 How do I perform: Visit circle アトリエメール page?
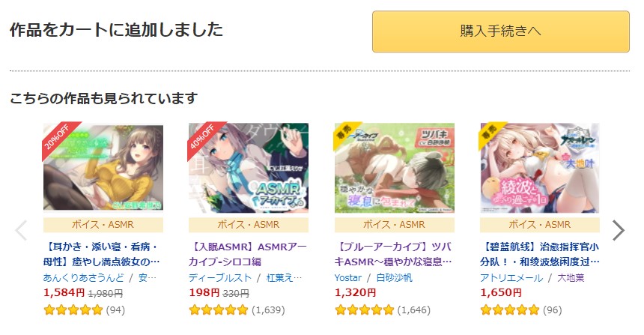point(511,278)
